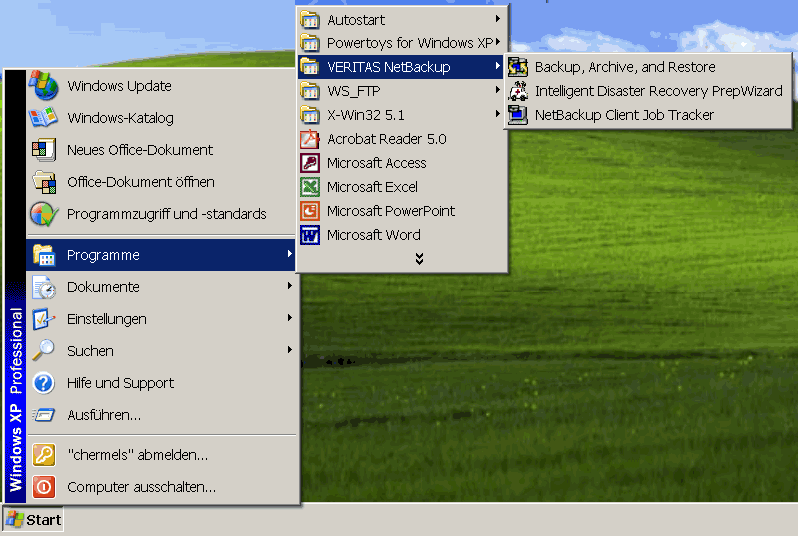Viewport: 798px width, 536px height.
Task: Select Acrobat Reader 5.0 label
Action: tap(387, 139)
